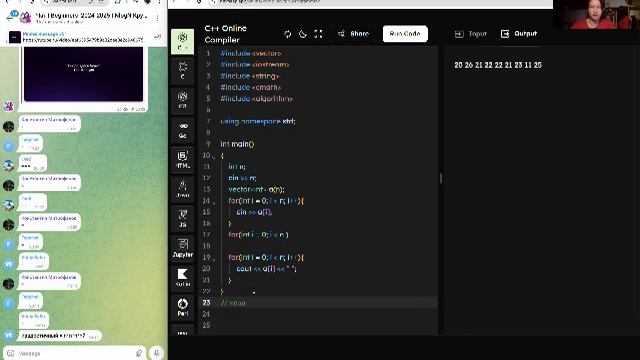The image size is (640, 360).
Task: Go back to the Telegram chat list
Action: tap(10, 17)
